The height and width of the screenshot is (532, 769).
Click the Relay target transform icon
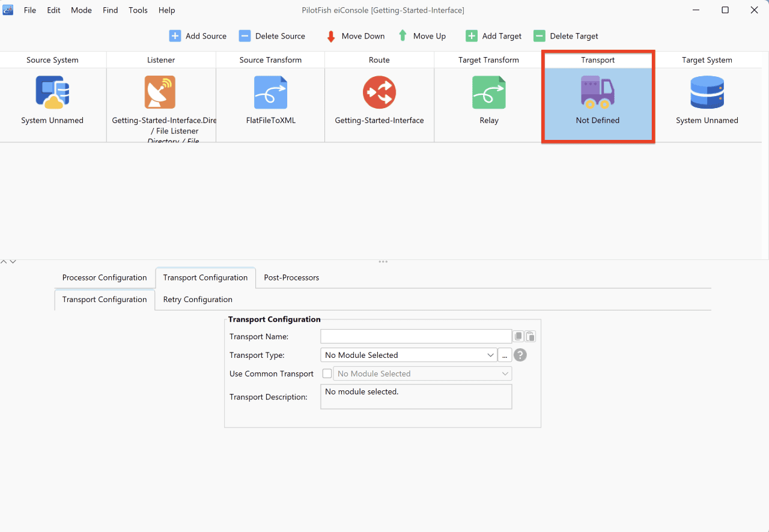(x=488, y=92)
